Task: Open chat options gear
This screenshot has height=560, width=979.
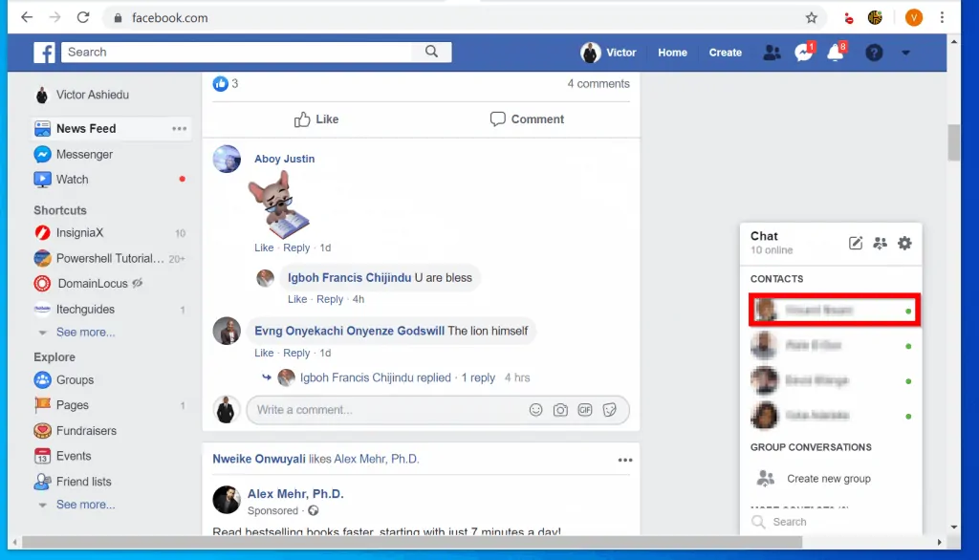Action: pyautogui.click(x=904, y=244)
